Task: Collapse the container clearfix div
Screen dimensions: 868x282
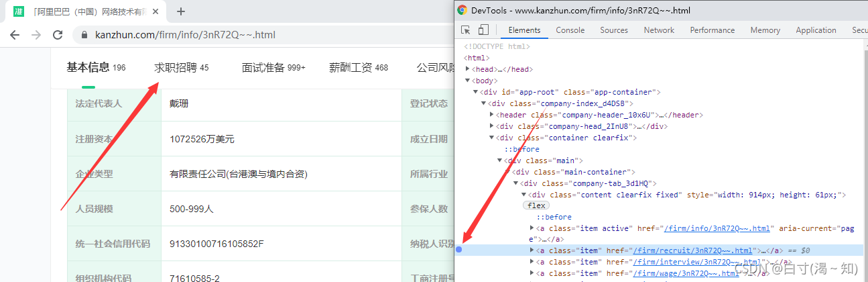Action: [492, 138]
